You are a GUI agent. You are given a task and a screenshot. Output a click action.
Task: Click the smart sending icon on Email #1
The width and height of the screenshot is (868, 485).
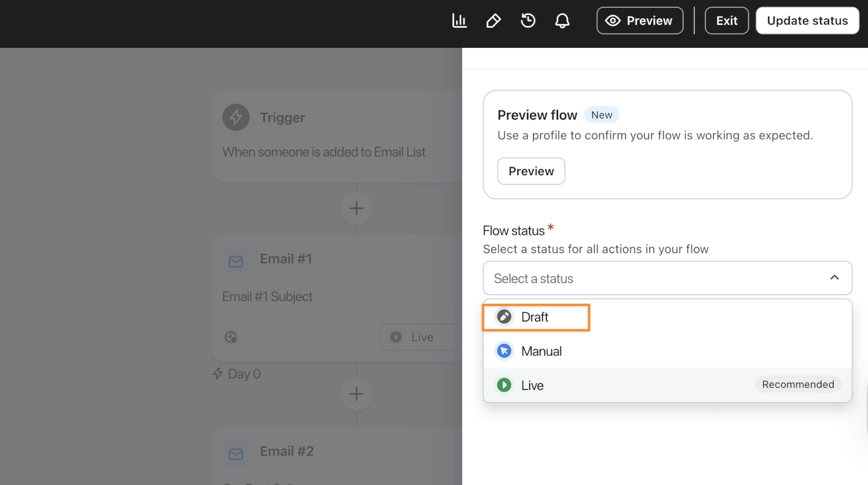click(x=231, y=337)
